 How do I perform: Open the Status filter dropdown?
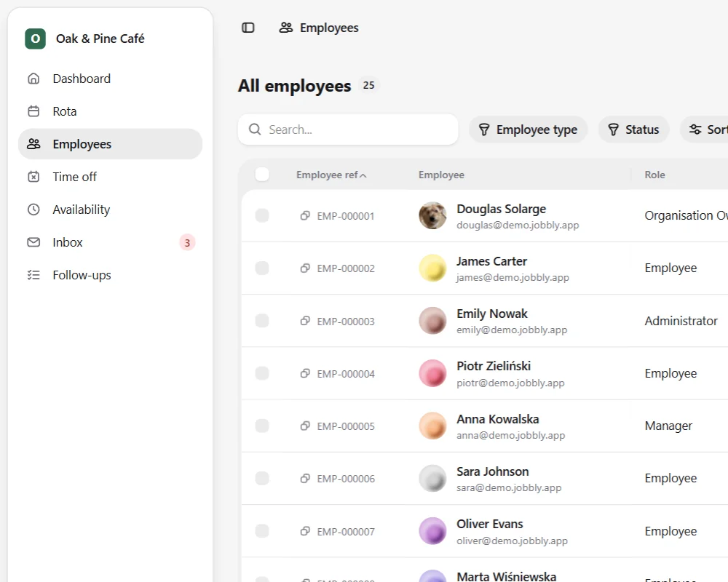(634, 129)
